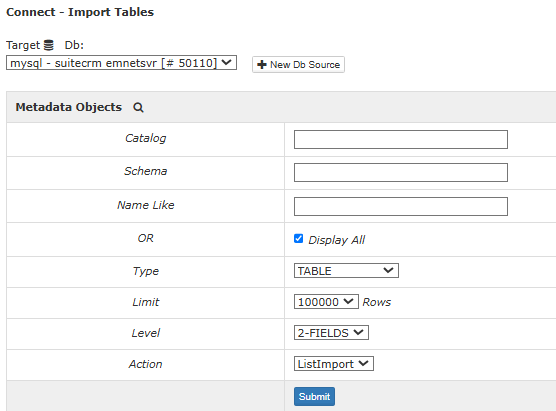Image resolution: width=556 pixels, height=411 pixels.
Task: Open the Target Db dropdown showing mysql - suitecrm
Action: click(x=121, y=63)
